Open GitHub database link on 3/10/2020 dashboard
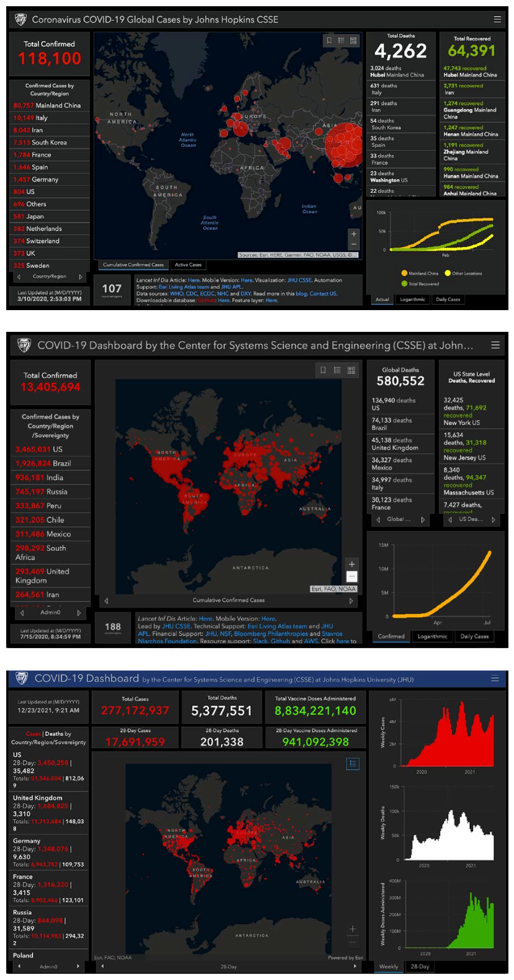 tap(207, 300)
